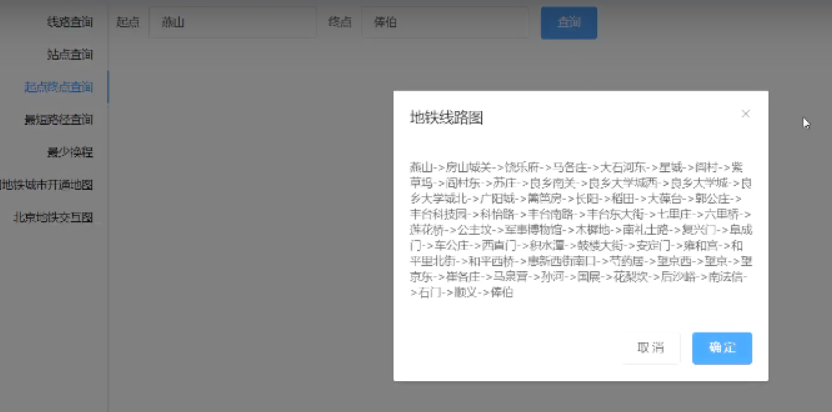This screenshot has width=832, height=412.
Task: Focus the 起点 input field containing 燕山
Action: (x=232, y=22)
